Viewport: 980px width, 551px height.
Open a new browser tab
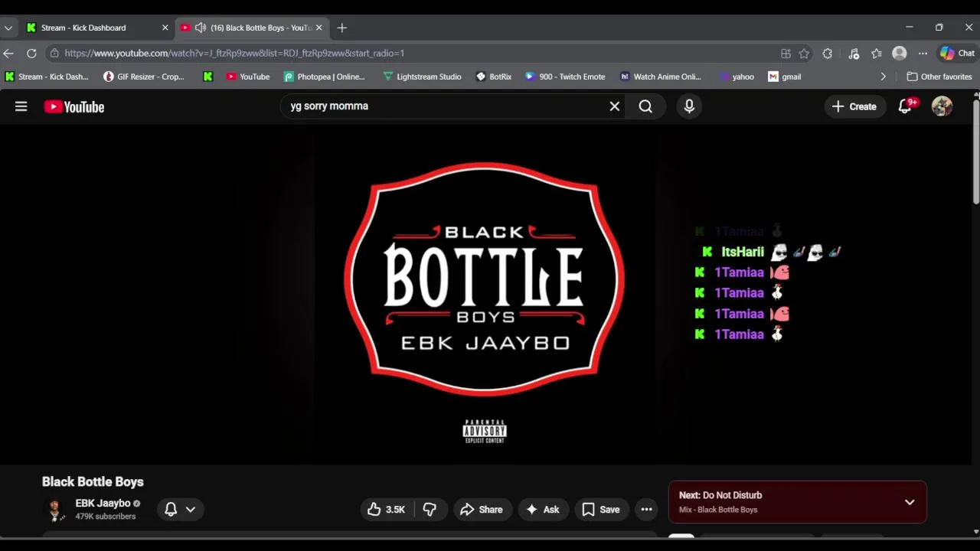coord(341,28)
